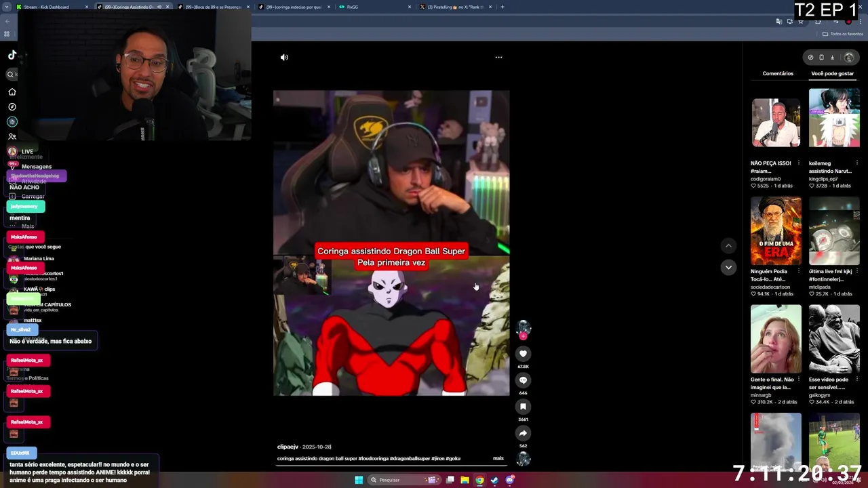Mute the TikTok video sound
868x488 pixels.
284,58
